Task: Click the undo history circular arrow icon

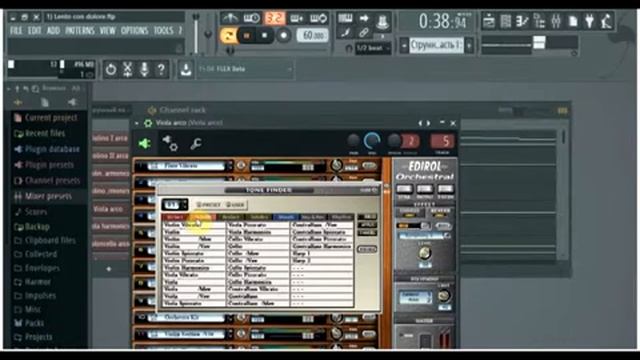Action: 111,70
